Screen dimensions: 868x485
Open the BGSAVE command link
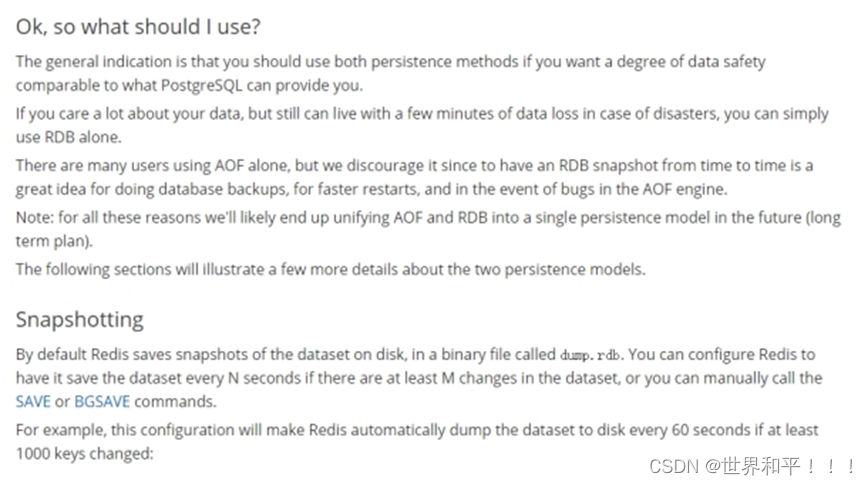101,402
